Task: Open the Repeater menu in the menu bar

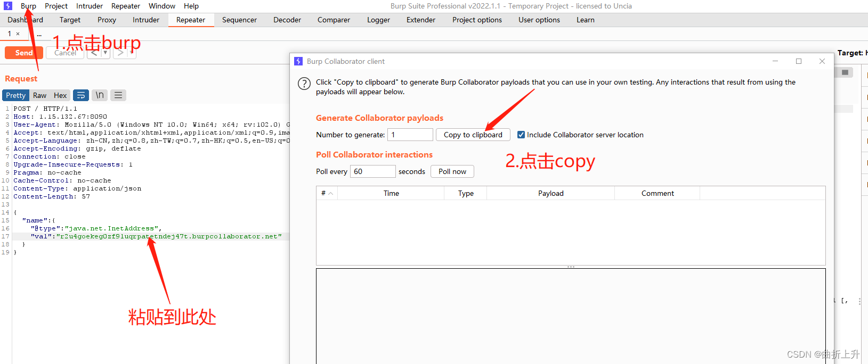Action: point(126,6)
